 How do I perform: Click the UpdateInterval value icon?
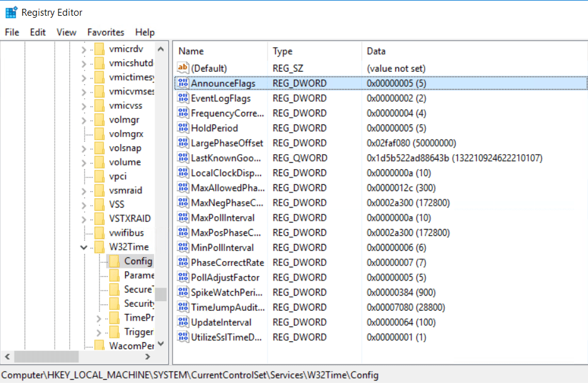tap(183, 322)
